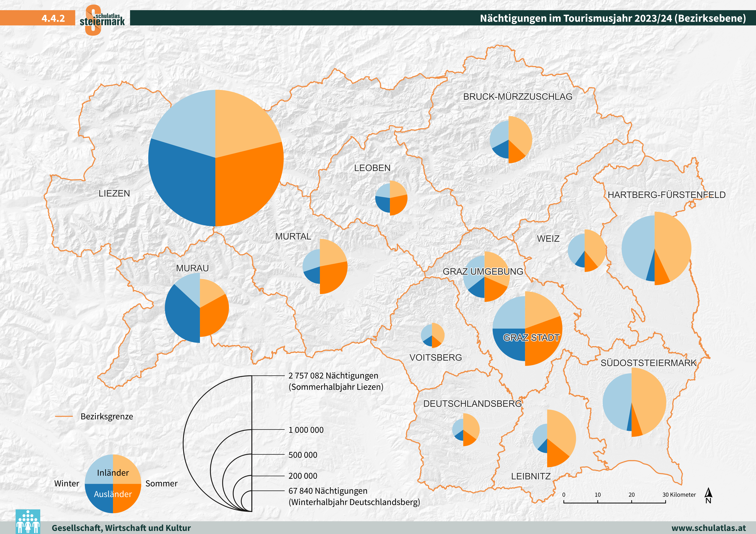Click the Ausländer label in legend pie
756x534 pixels.
[113, 494]
